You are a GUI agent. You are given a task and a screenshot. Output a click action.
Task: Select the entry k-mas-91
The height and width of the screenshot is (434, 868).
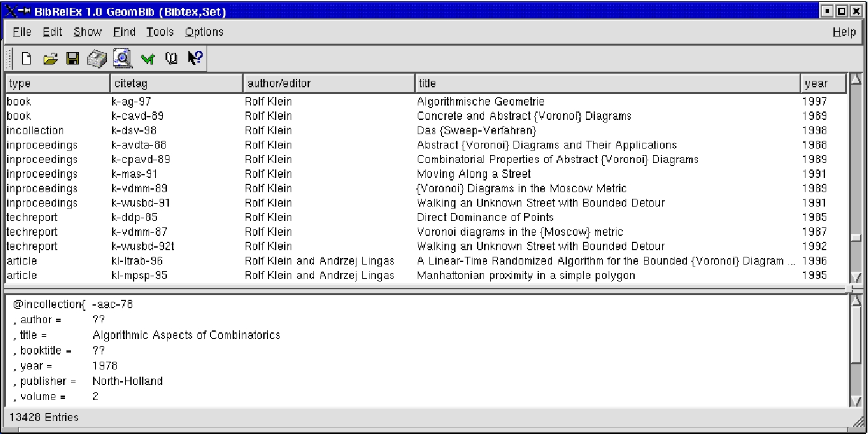(426, 174)
